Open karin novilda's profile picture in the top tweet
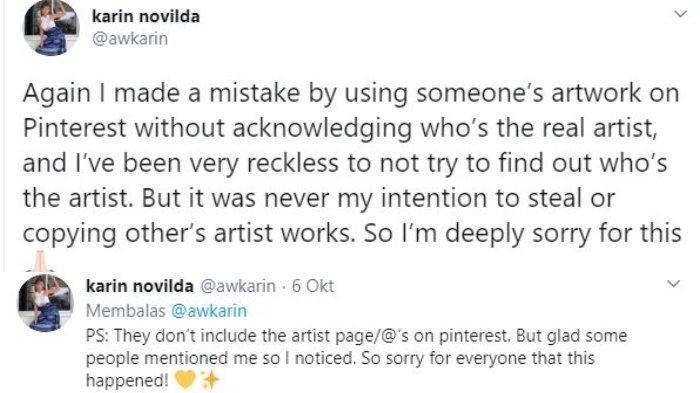Screen dimensions: 700x393 point(51,28)
